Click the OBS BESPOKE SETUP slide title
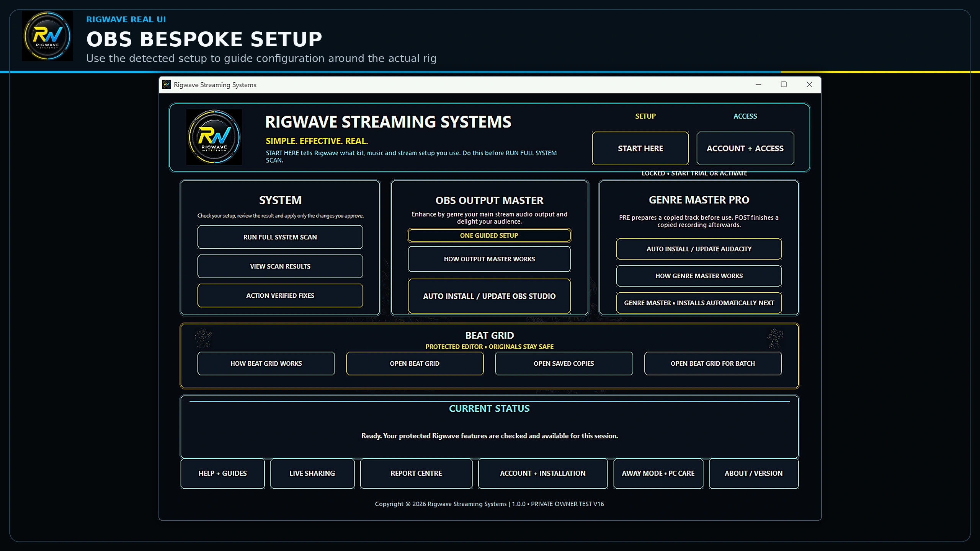980x551 pixels. coord(204,39)
